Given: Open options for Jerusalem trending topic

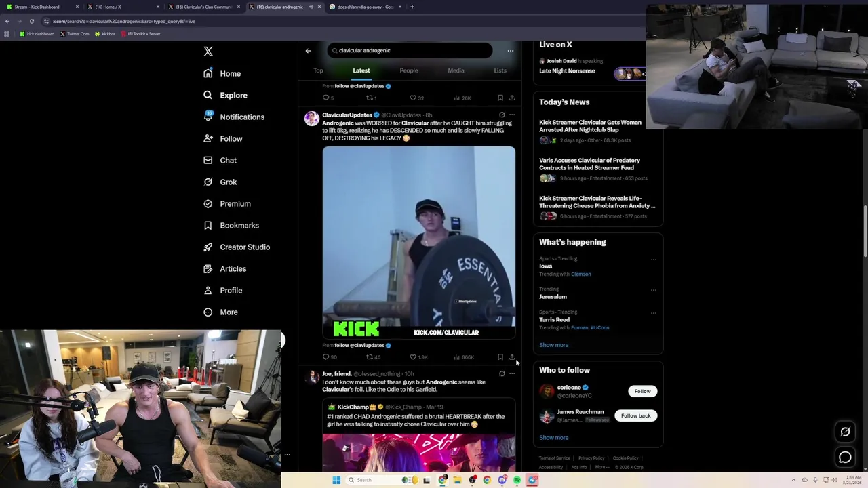Looking at the screenshot, I should pos(654,290).
